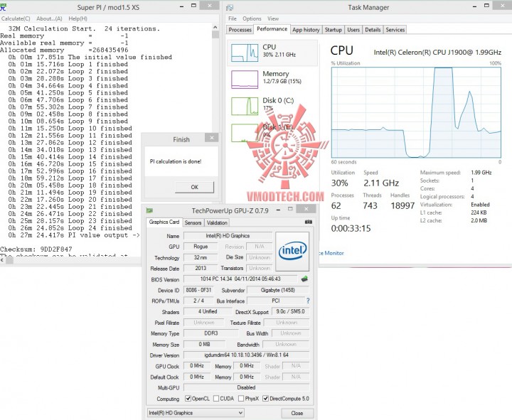
Task: Switch to the Details tab
Action: [x=373, y=30]
